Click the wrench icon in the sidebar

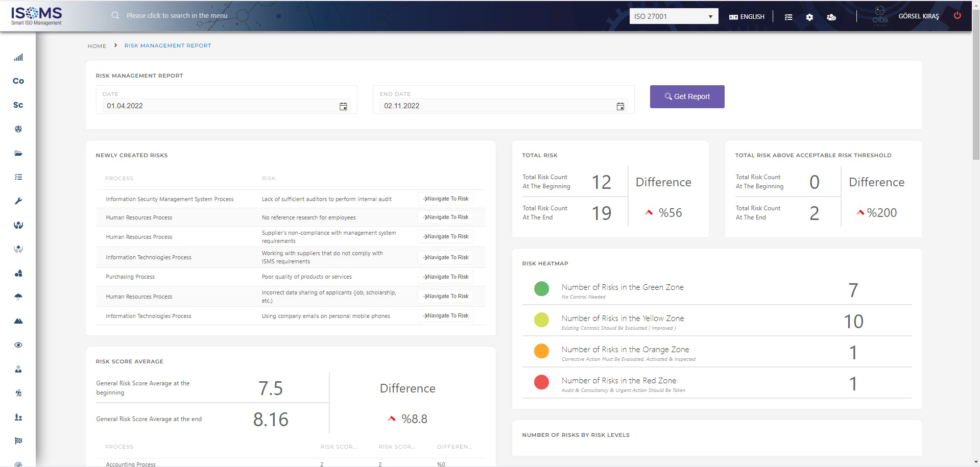18,201
